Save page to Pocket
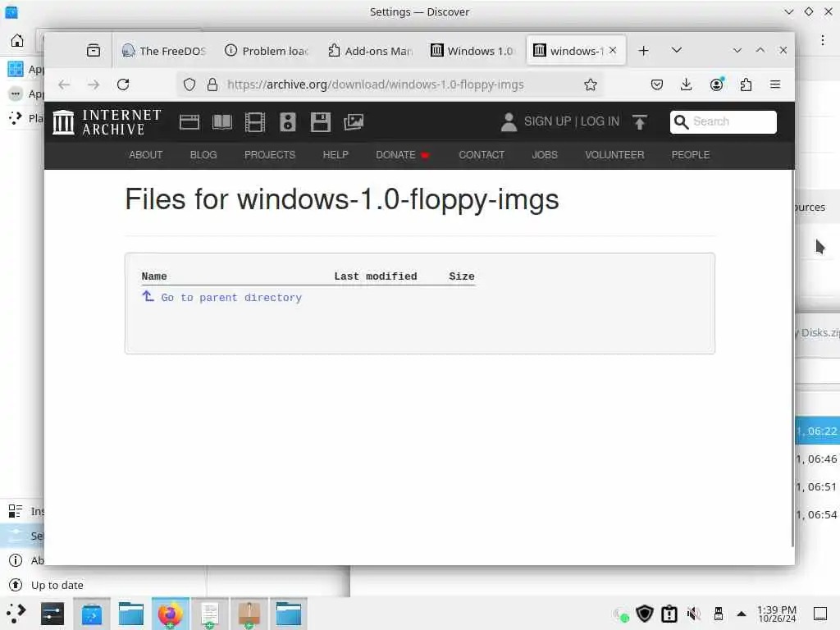The width and height of the screenshot is (840, 630). pyautogui.click(x=657, y=84)
